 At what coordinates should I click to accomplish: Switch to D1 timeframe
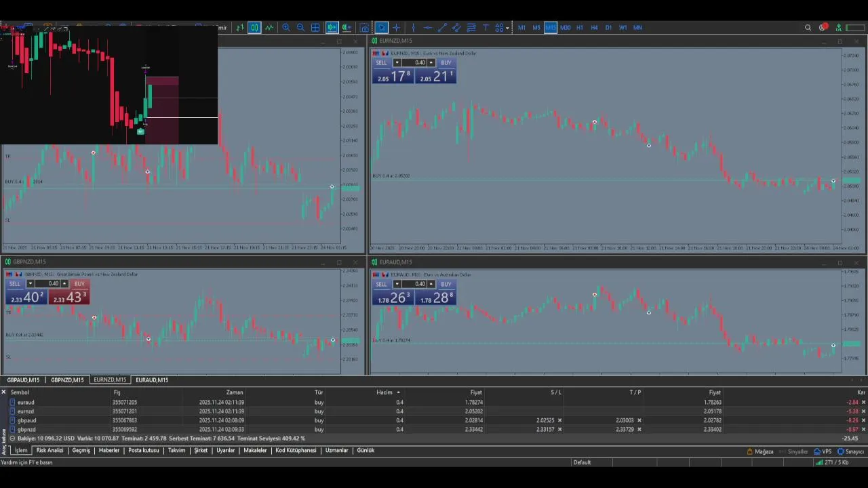click(x=608, y=28)
